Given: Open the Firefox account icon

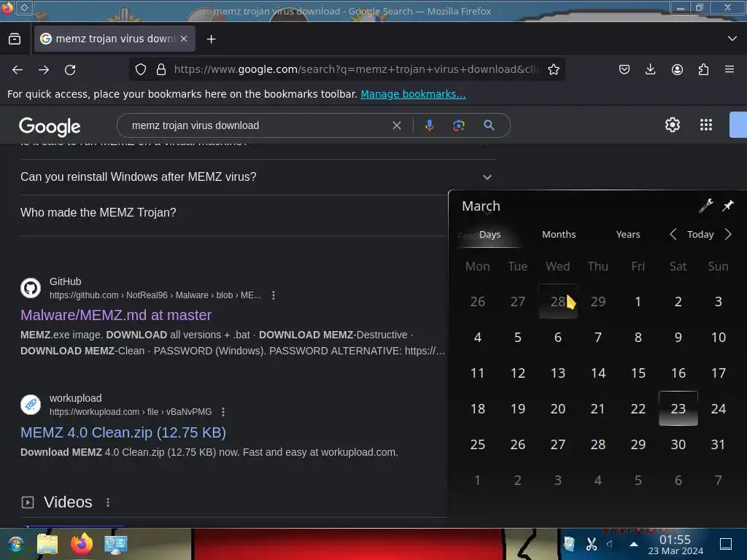Looking at the screenshot, I should [x=677, y=69].
